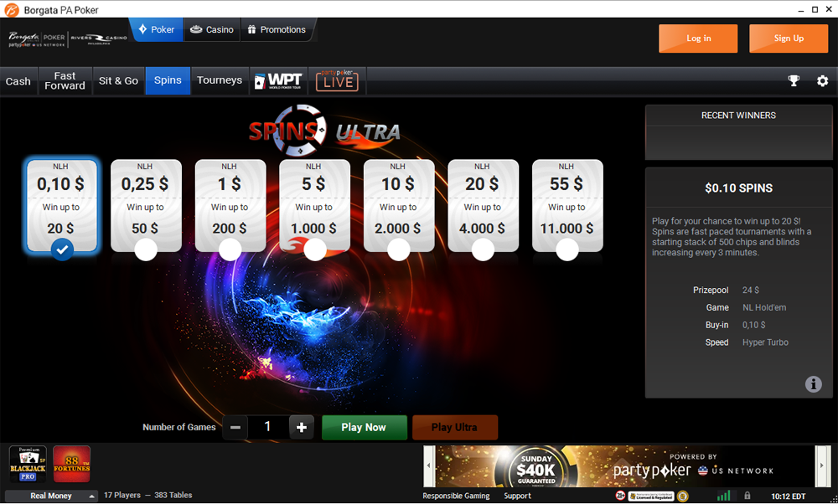Screen dimensions: 838x504
Task: Click the Sign Up button
Action: pos(789,39)
